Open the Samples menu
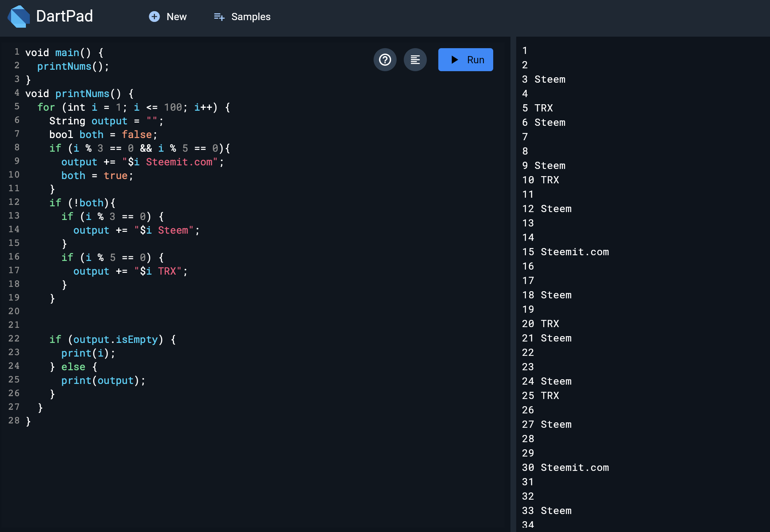The height and width of the screenshot is (532, 770). click(x=242, y=17)
